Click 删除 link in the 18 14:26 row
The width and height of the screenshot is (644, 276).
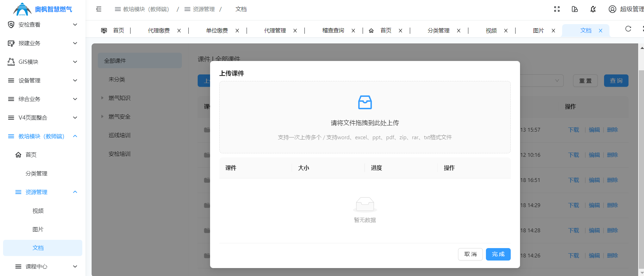[612, 256]
